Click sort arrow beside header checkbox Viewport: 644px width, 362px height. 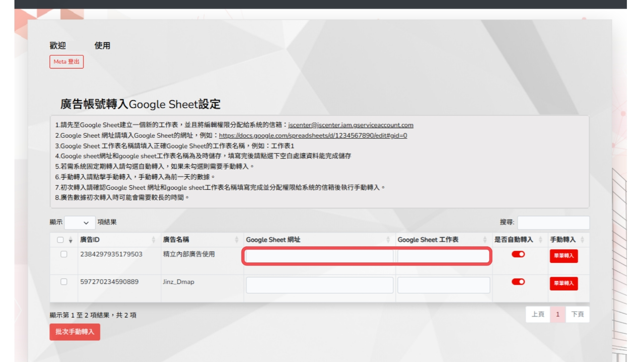point(70,240)
